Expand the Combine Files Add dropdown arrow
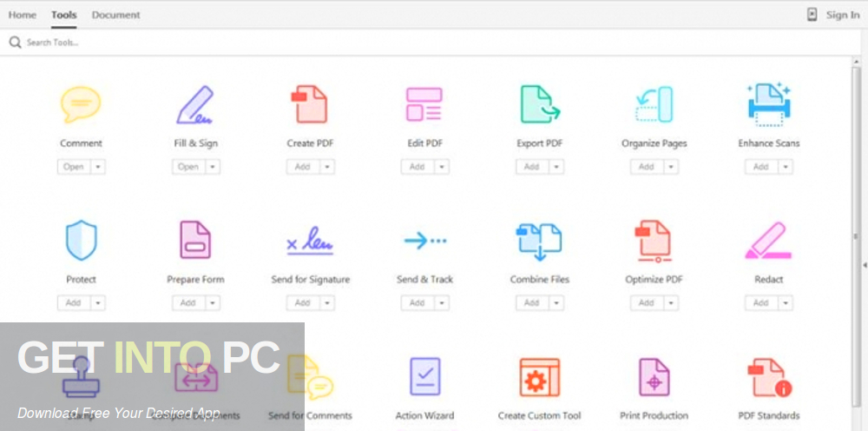The image size is (868, 431). tap(556, 303)
